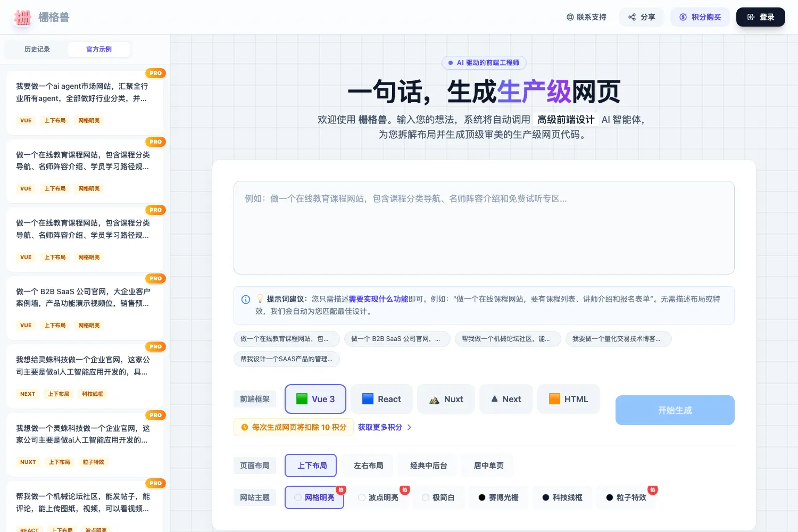
Task: Click the share icon next to 分享
Action: coord(632,17)
